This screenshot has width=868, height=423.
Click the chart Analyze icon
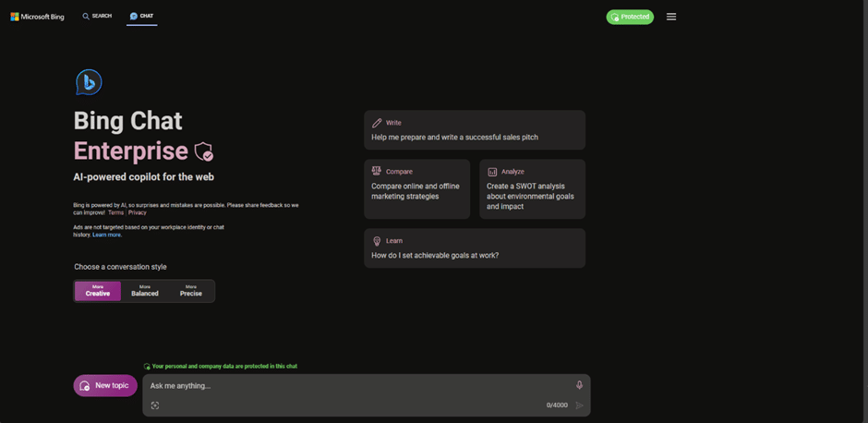(x=492, y=172)
